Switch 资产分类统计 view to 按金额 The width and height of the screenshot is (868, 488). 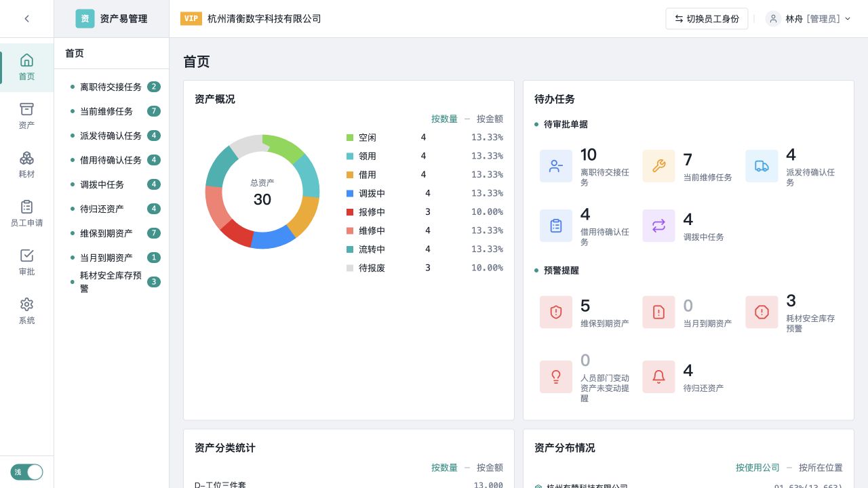[490, 468]
